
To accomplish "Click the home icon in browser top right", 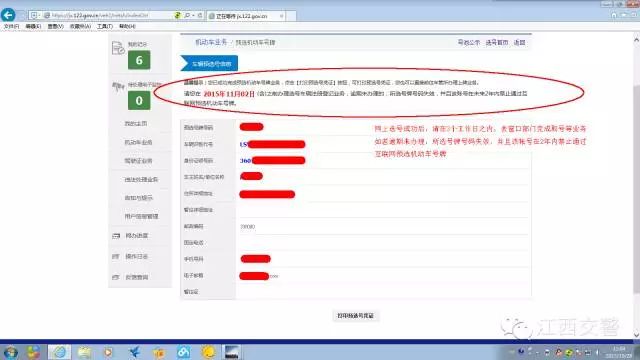I will pos(613,15).
